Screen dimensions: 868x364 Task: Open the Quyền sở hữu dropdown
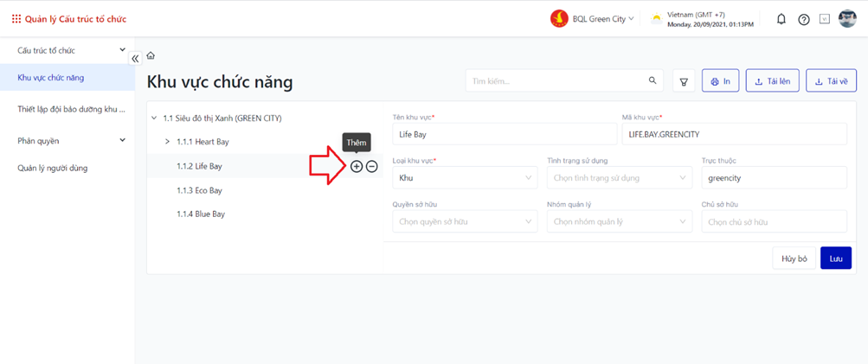coord(465,221)
